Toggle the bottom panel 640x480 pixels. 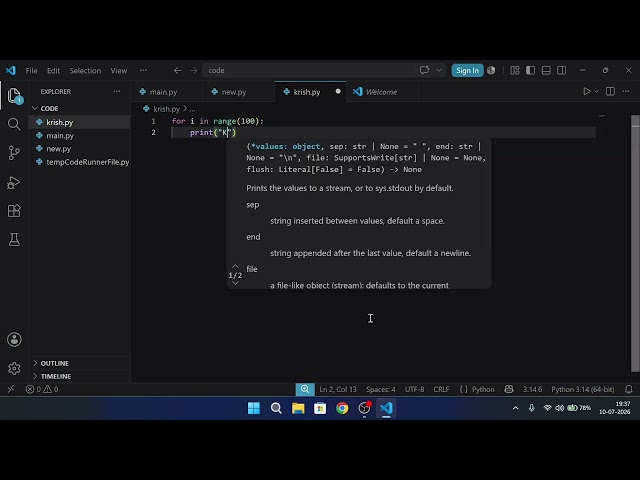pos(546,70)
